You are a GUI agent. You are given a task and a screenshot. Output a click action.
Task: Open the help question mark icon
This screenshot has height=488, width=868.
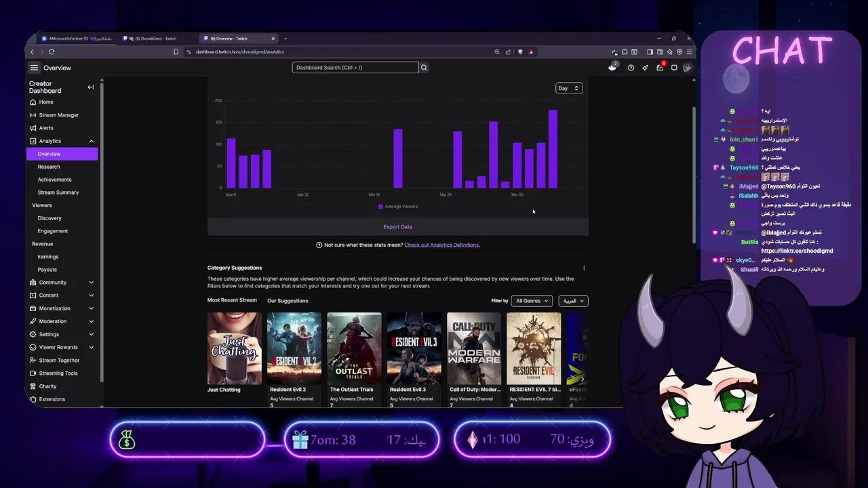click(631, 68)
